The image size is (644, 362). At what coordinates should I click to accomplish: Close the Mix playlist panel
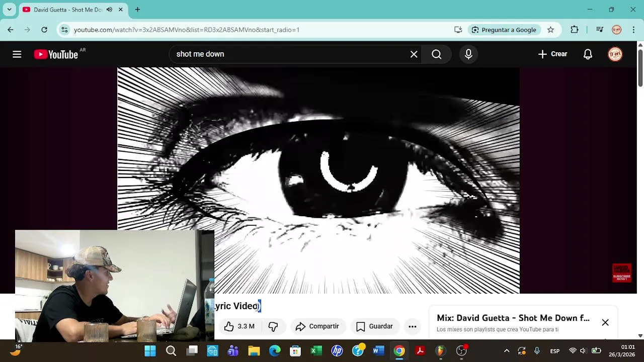click(605, 322)
